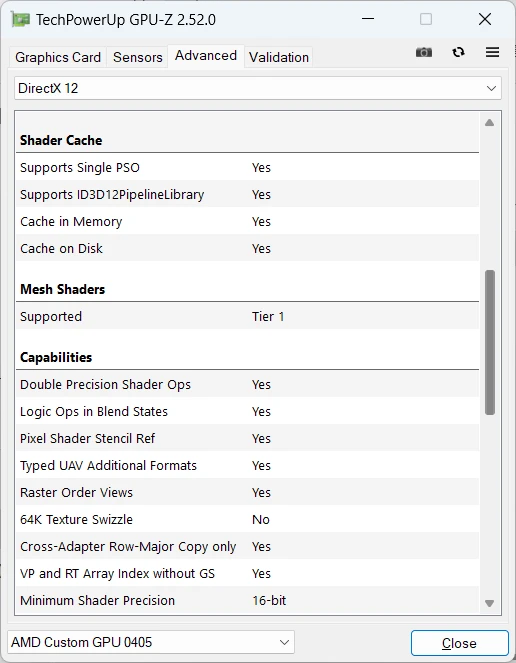Switch to the Graphics Card tab
Screen dimensions: 516x663
pyautogui.click(x=58, y=57)
